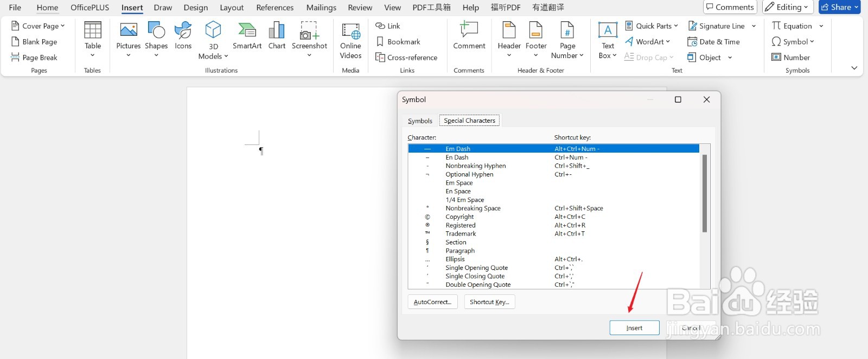
Task: Select Special Characters tab in dialog
Action: [x=470, y=121]
